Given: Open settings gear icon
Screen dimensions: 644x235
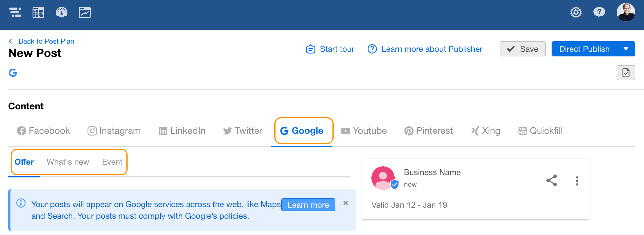Looking at the screenshot, I should point(576,12).
